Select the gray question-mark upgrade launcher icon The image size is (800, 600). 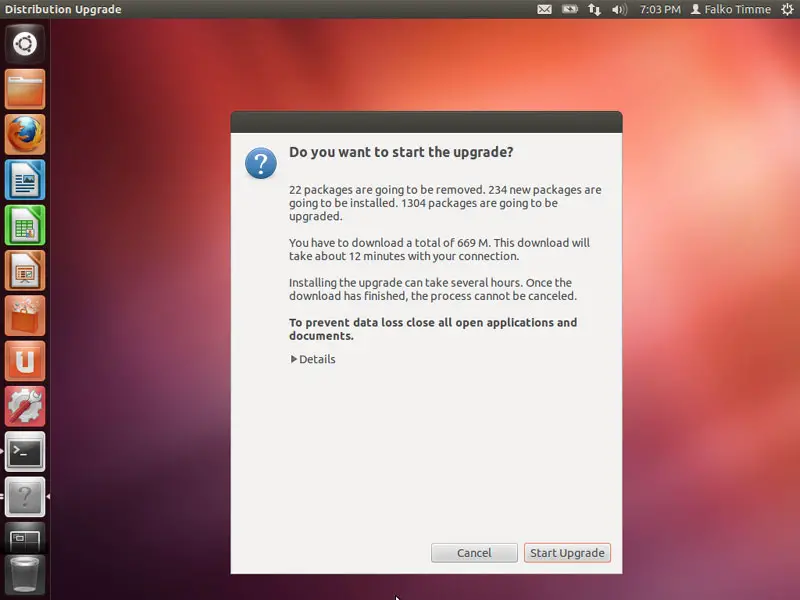(x=25, y=497)
